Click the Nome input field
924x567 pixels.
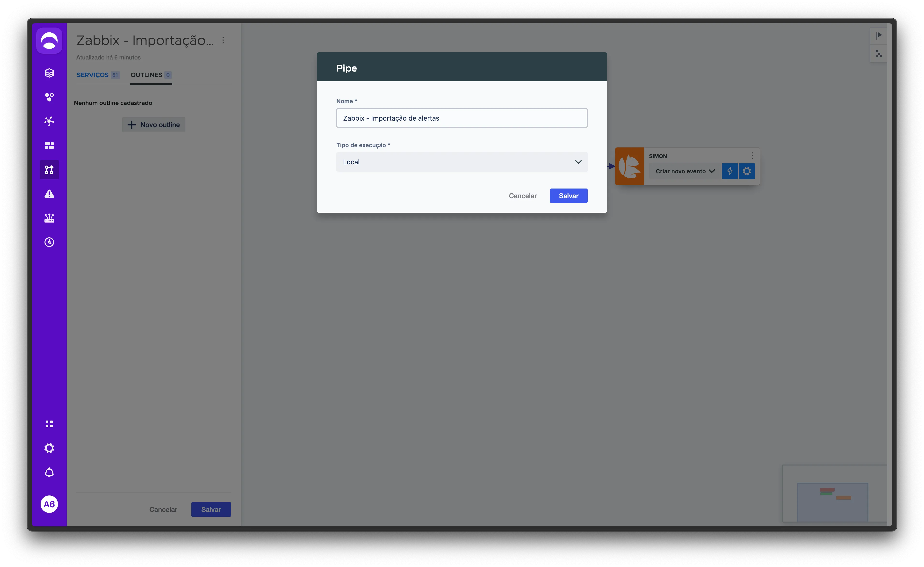(462, 118)
